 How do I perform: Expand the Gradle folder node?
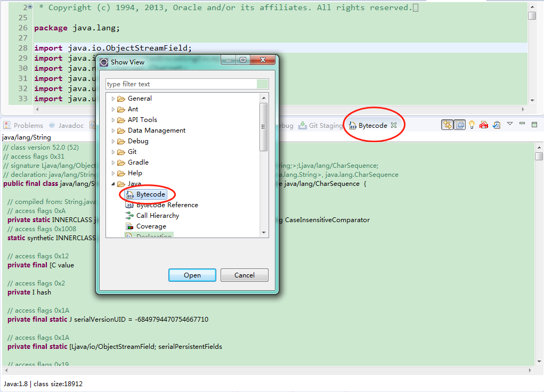113,162
